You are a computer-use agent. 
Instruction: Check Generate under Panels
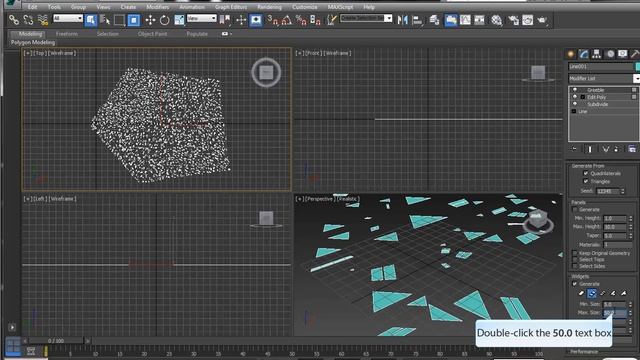click(x=575, y=210)
